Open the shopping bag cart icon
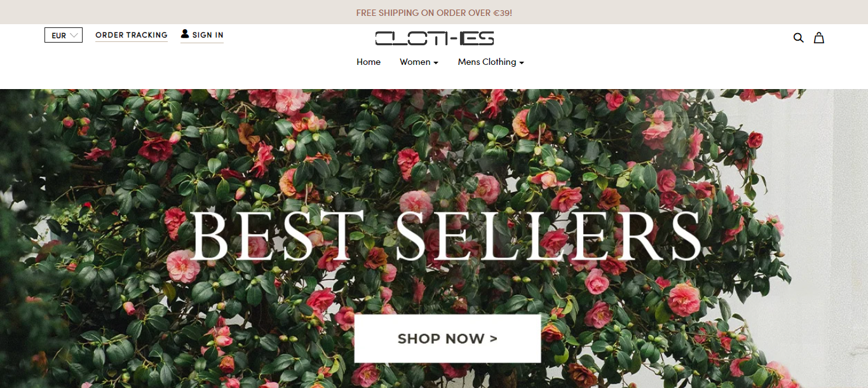The image size is (868, 388). click(819, 38)
